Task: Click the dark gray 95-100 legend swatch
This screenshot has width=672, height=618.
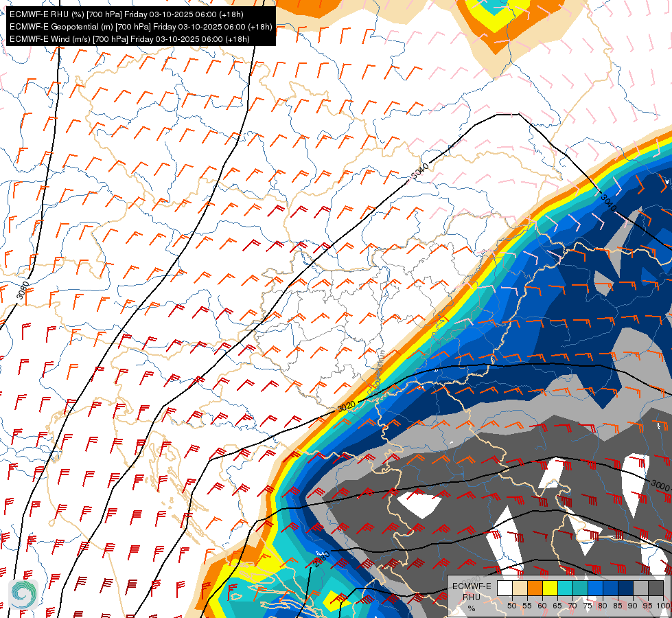Action: point(656,589)
